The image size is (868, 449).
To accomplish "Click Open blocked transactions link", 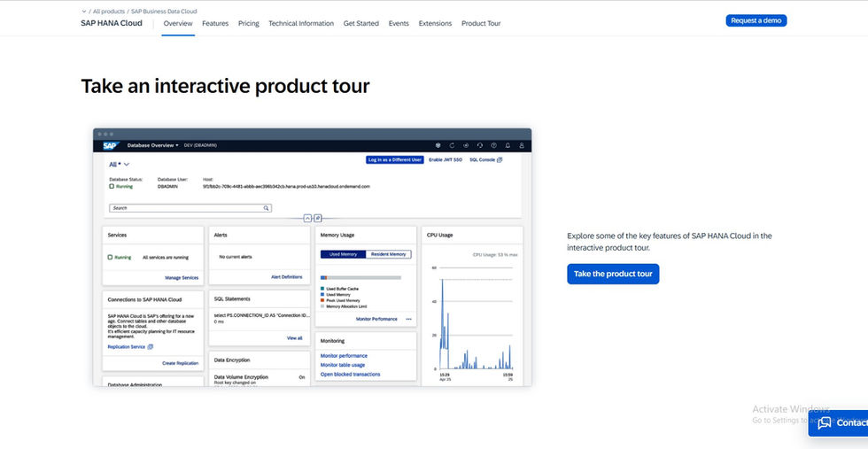I will coord(351,375).
